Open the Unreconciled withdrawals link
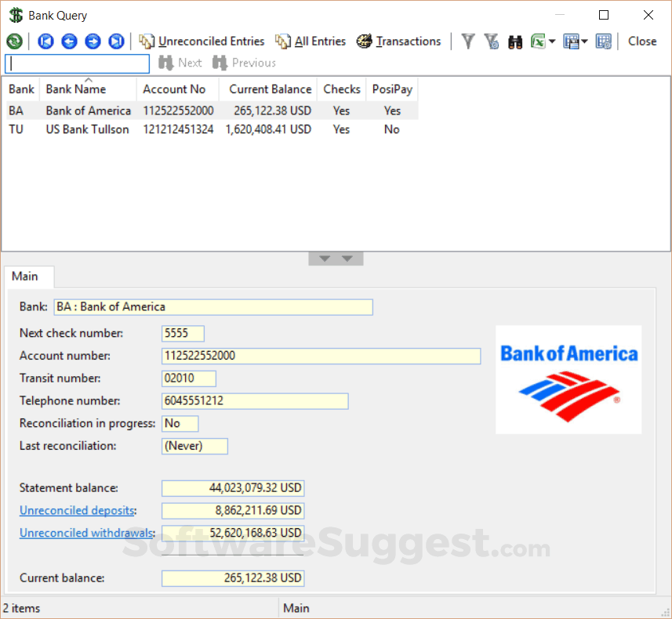 [x=86, y=533]
